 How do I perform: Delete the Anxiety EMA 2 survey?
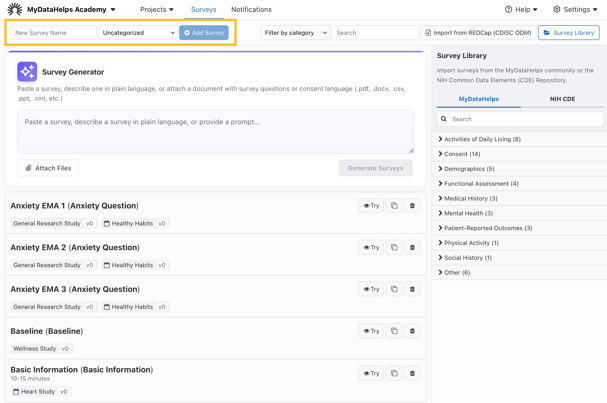tap(412, 247)
